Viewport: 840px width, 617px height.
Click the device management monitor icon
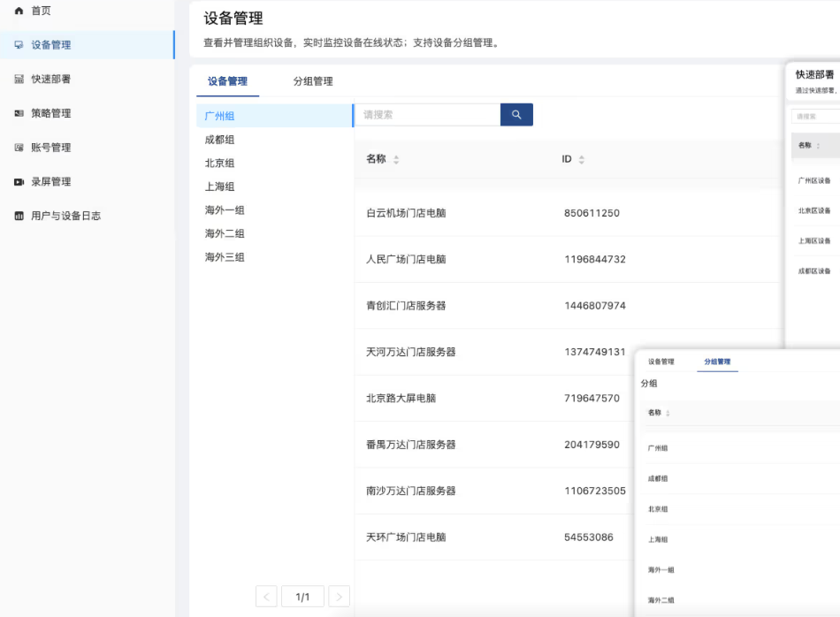coord(19,45)
